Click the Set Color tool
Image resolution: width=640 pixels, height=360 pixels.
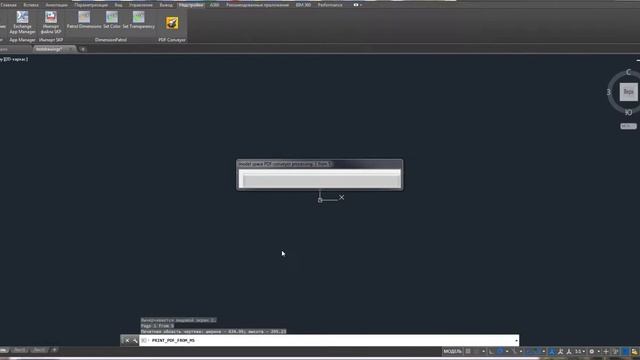click(x=112, y=20)
